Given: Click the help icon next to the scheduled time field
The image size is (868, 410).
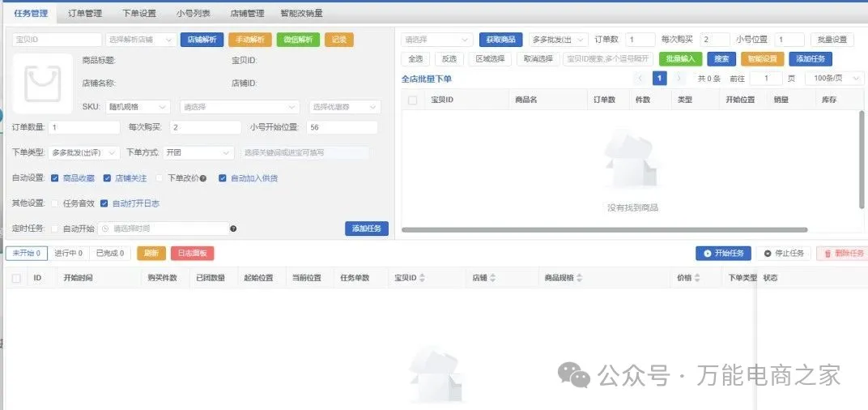Looking at the screenshot, I should (x=233, y=229).
